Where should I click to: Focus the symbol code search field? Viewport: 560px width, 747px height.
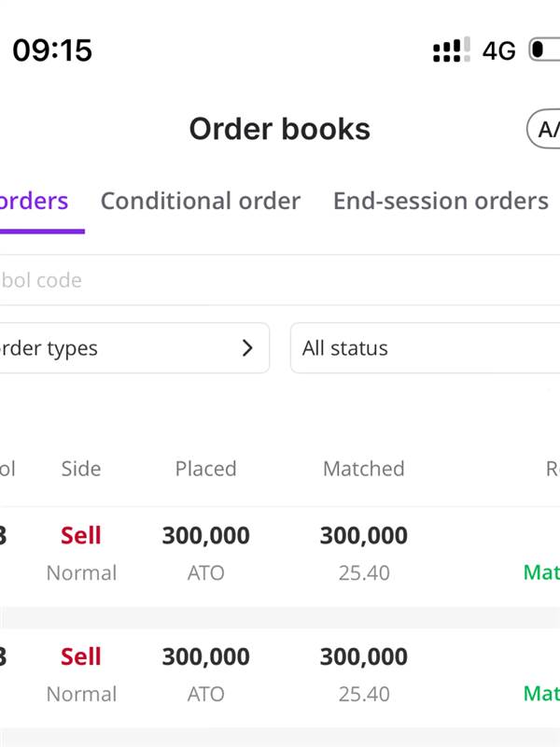tap(280, 280)
